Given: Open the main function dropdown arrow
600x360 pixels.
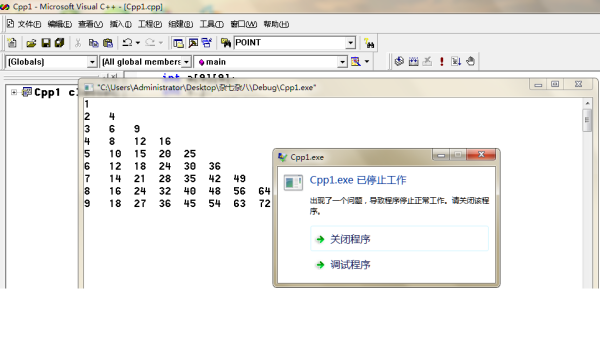Looking at the screenshot, I should pos(342,62).
